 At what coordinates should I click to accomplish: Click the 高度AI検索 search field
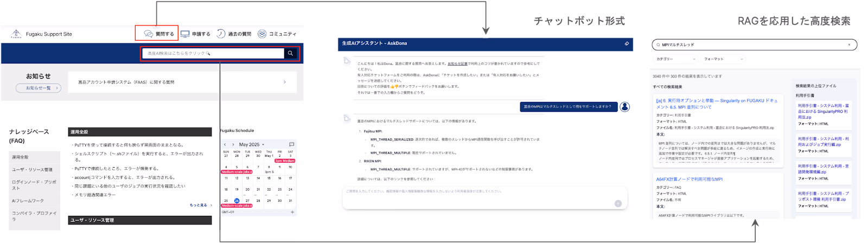(213, 53)
